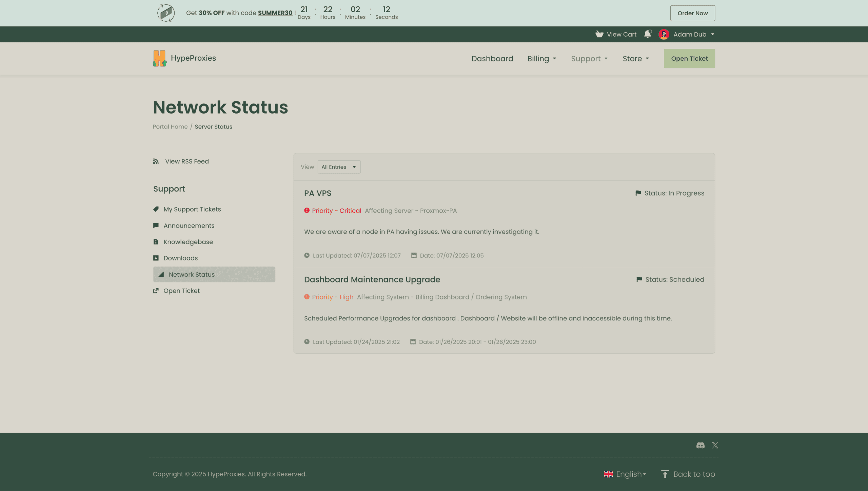Expand the Billing menu

point(542,59)
